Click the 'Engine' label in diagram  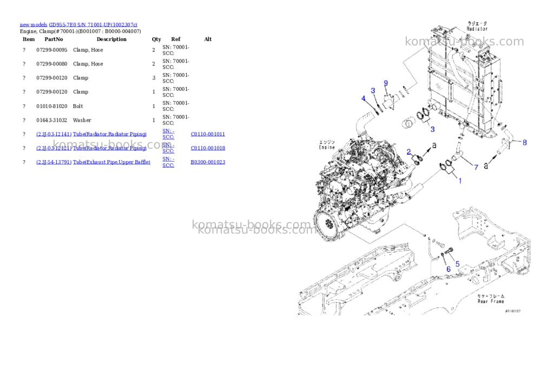(327, 147)
